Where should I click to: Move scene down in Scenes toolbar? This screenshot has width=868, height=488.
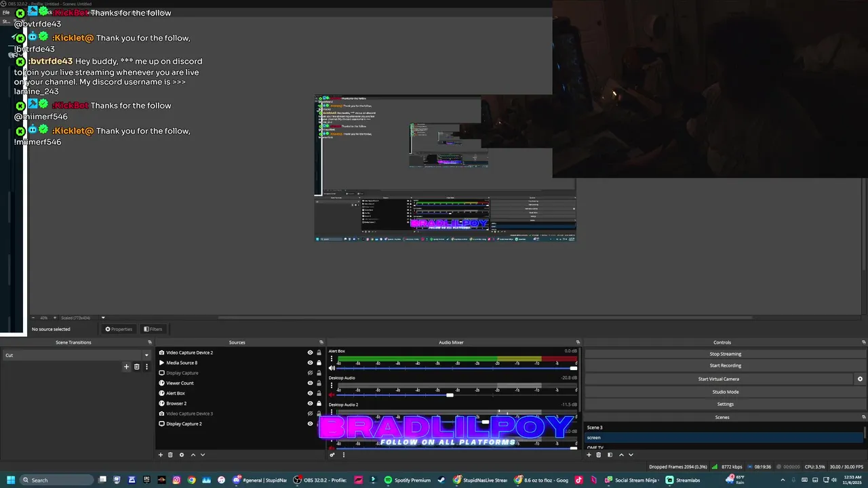(x=631, y=455)
